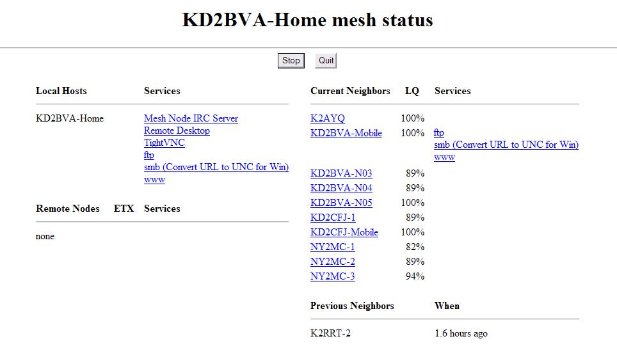The height and width of the screenshot is (364, 617).
Task: Open the KD2CFJ-Mobile neighbor link
Action: tap(344, 232)
